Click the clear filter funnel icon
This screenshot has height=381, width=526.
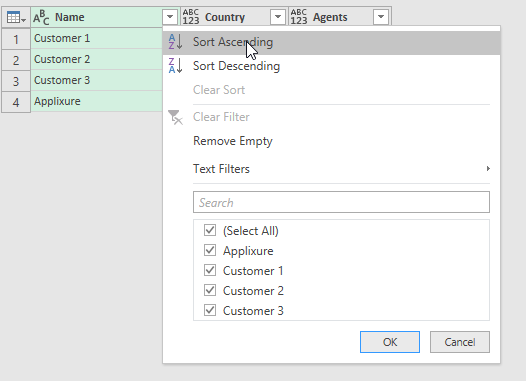click(175, 117)
